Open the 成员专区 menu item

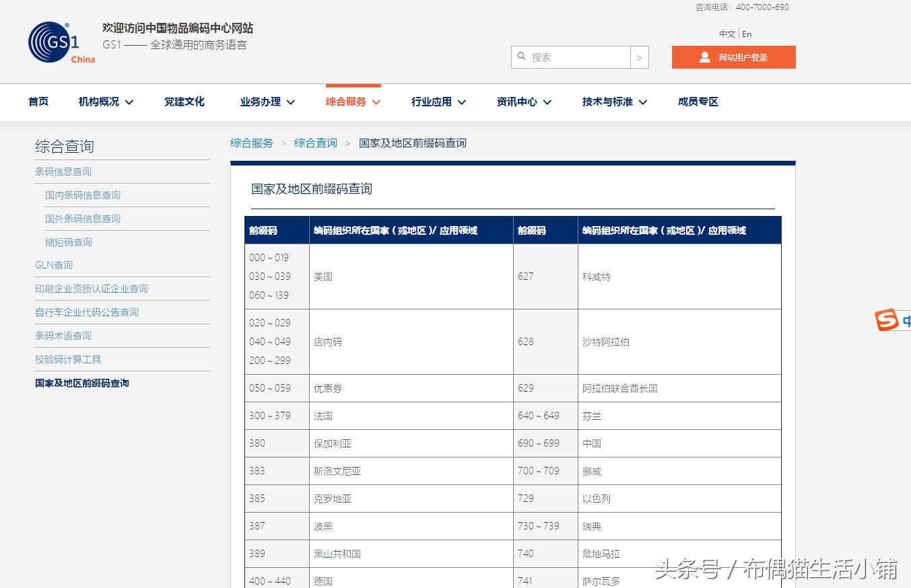pyautogui.click(x=698, y=102)
